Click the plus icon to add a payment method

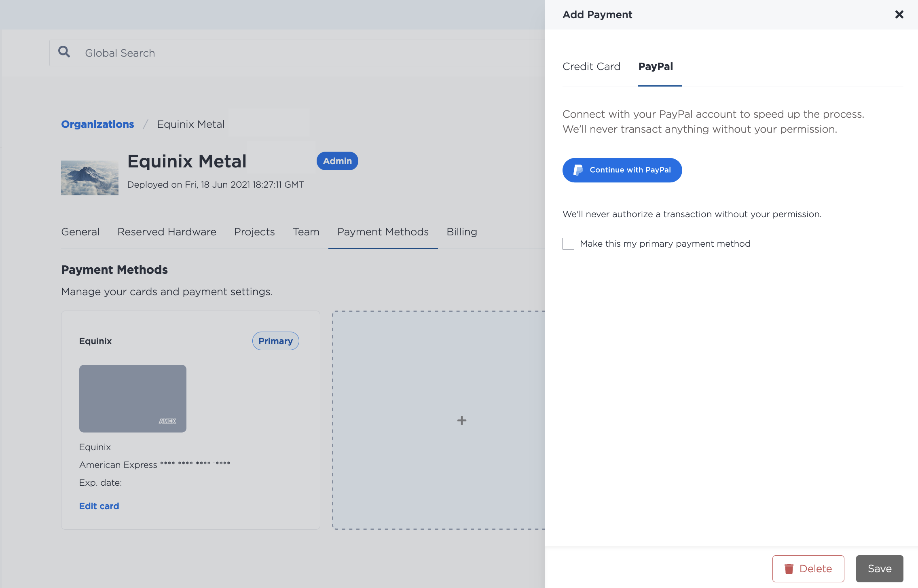[461, 420]
